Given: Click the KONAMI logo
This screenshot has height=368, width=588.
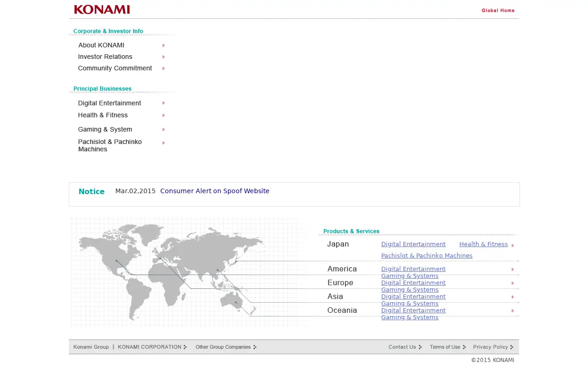Looking at the screenshot, I should coord(102,10).
